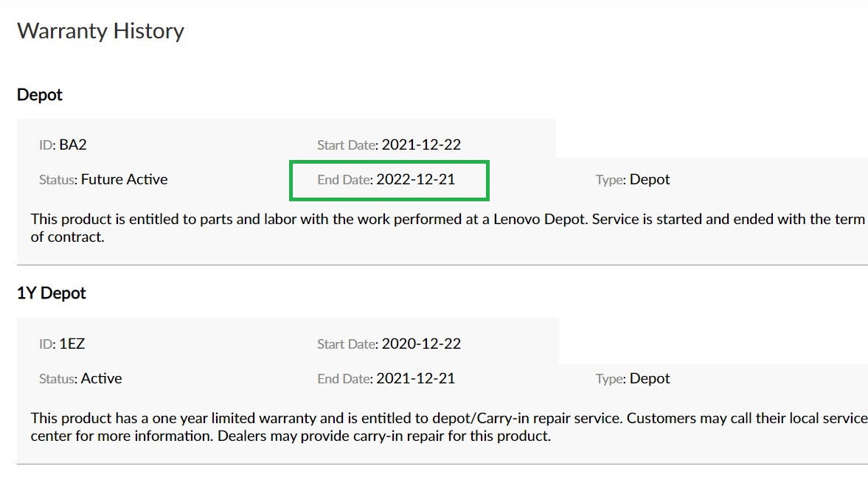Click the Status label in 1Y Depot
Viewport: 868px width, 477px height.
click(58, 379)
